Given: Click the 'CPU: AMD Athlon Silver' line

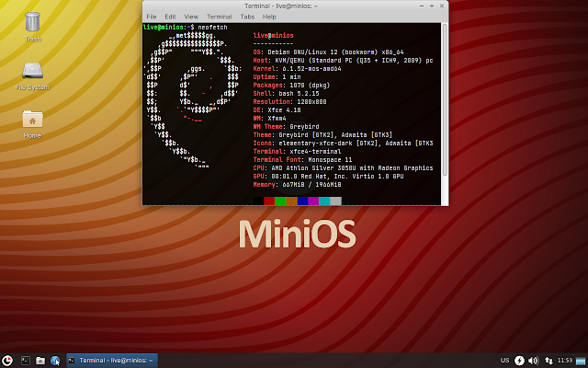Looking at the screenshot, I should pos(343,167).
